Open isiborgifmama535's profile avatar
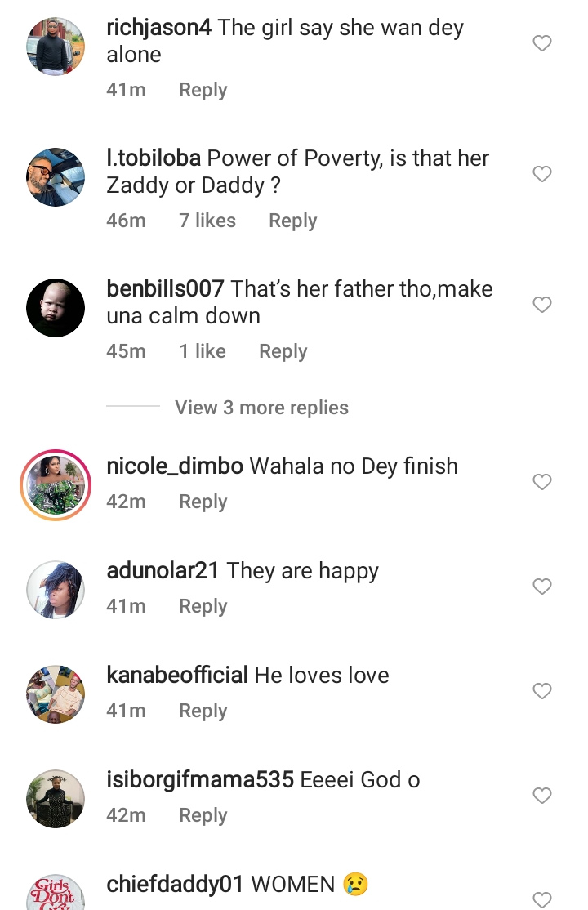 tap(56, 799)
